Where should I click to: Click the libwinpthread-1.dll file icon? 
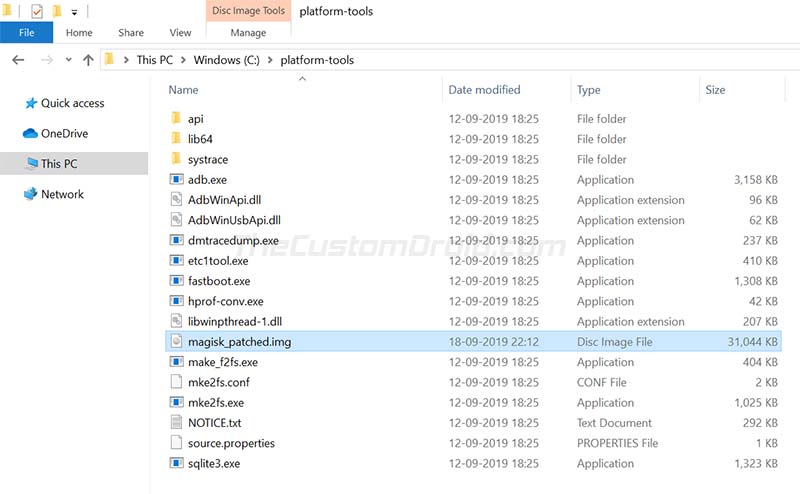click(176, 321)
